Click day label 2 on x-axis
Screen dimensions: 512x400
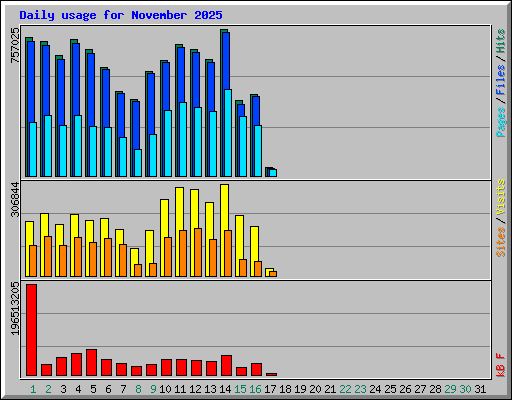click(48, 389)
